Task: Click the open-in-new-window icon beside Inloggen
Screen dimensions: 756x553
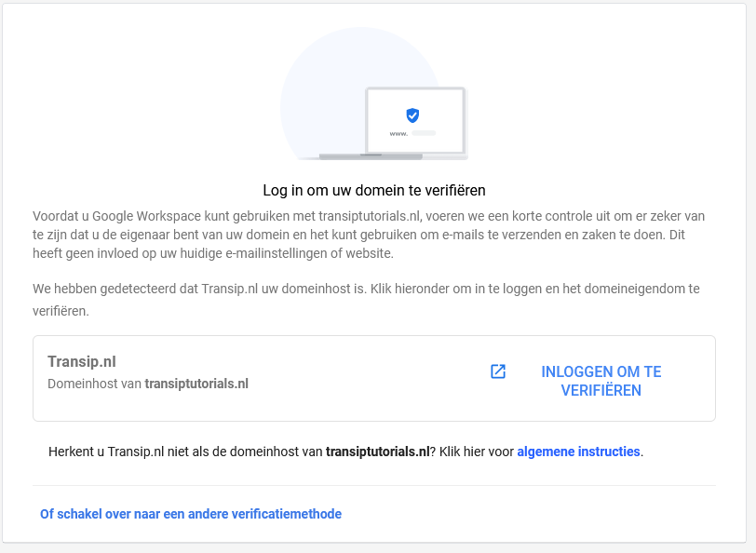Action: 497,371
